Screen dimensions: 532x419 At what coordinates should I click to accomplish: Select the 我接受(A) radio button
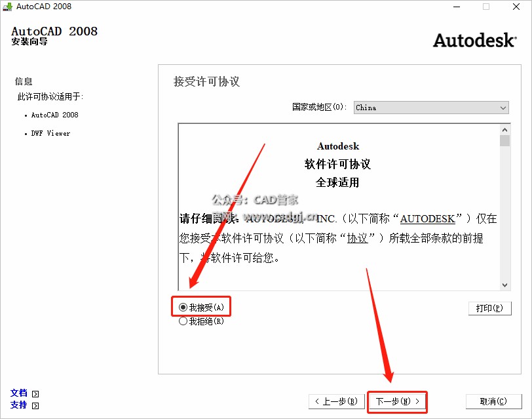(x=201, y=308)
